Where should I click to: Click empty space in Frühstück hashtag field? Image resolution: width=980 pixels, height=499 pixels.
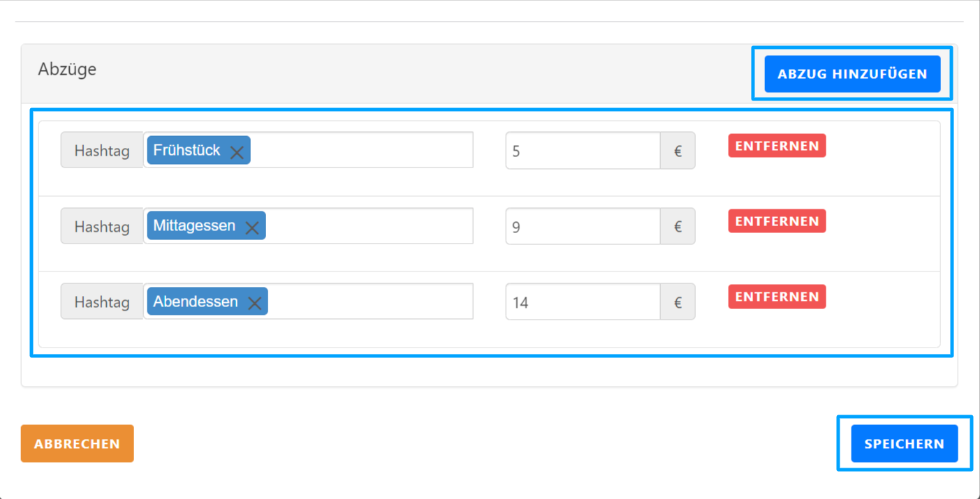[x=360, y=151]
